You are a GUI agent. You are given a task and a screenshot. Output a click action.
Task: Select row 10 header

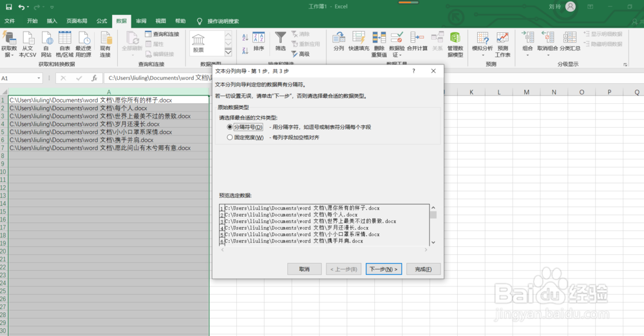[x=3, y=172]
